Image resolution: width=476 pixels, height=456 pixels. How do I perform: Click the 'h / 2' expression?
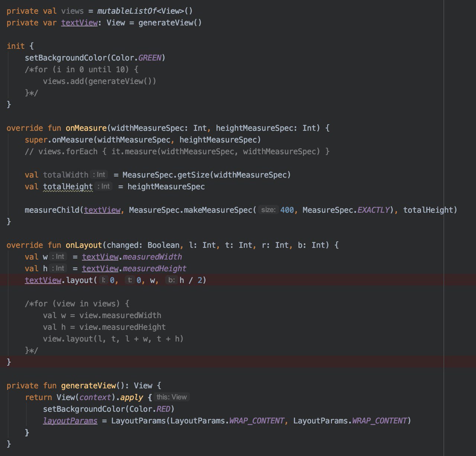[191, 280]
